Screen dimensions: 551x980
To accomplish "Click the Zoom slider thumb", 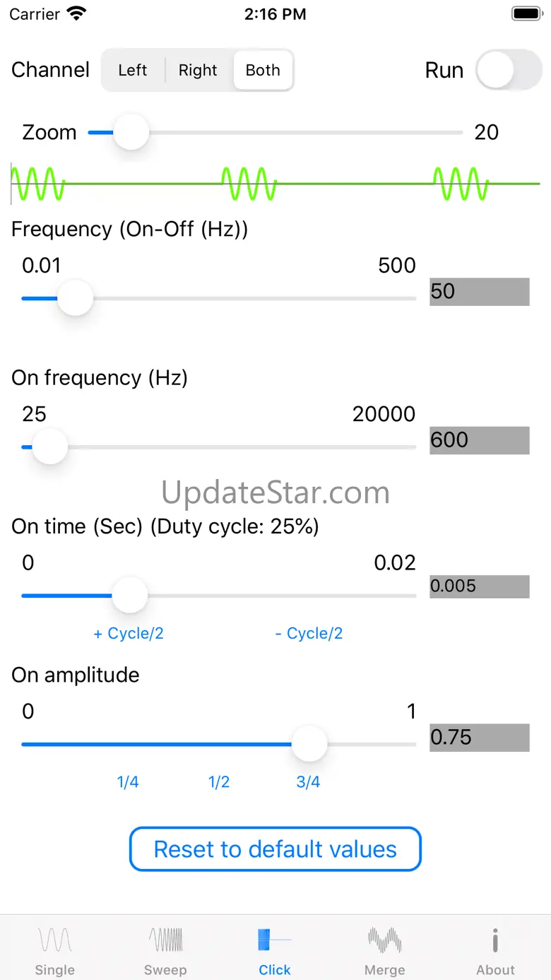I will tap(131, 132).
